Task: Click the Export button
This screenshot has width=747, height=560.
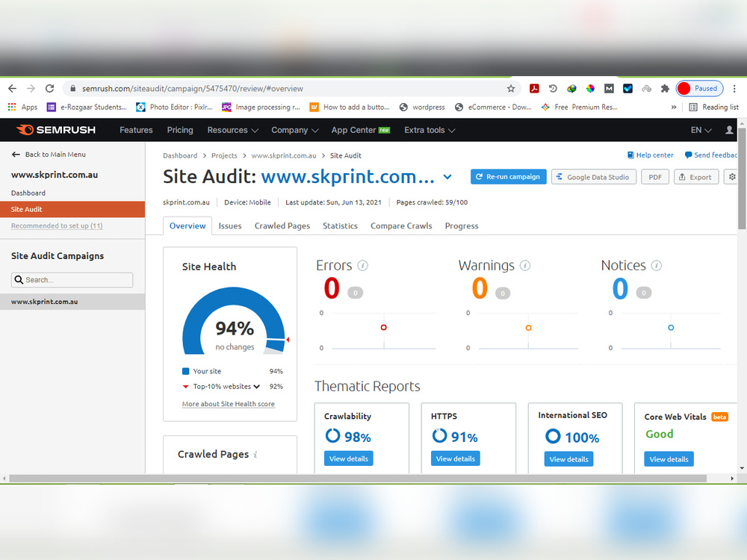Action: pyautogui.click(x=696, y=177)
